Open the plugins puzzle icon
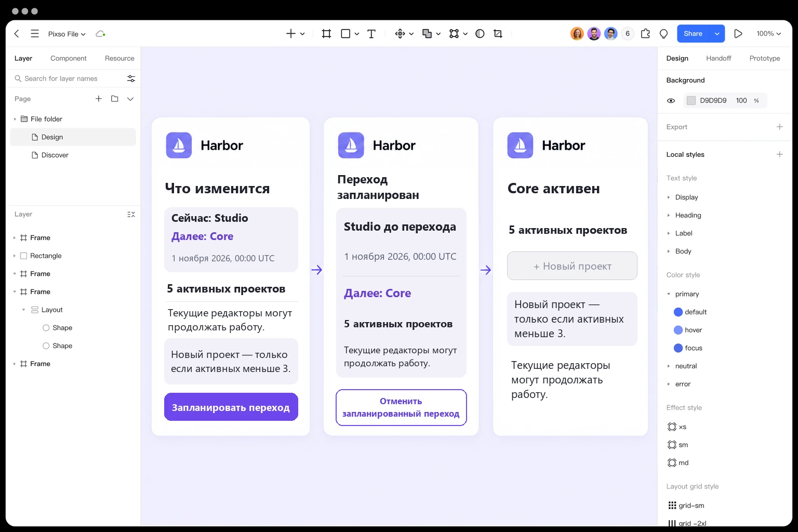The height and width of the screenshot is (532, 798). 645,34
